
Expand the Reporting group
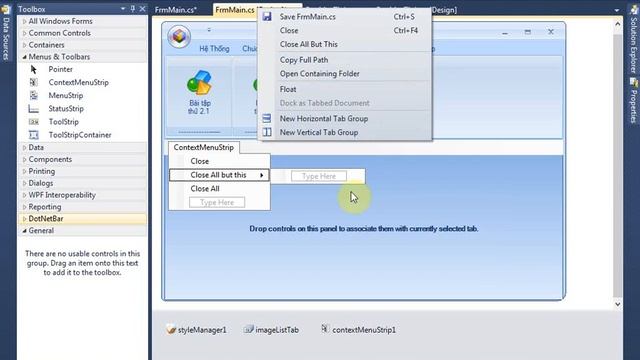click(24, 207)
